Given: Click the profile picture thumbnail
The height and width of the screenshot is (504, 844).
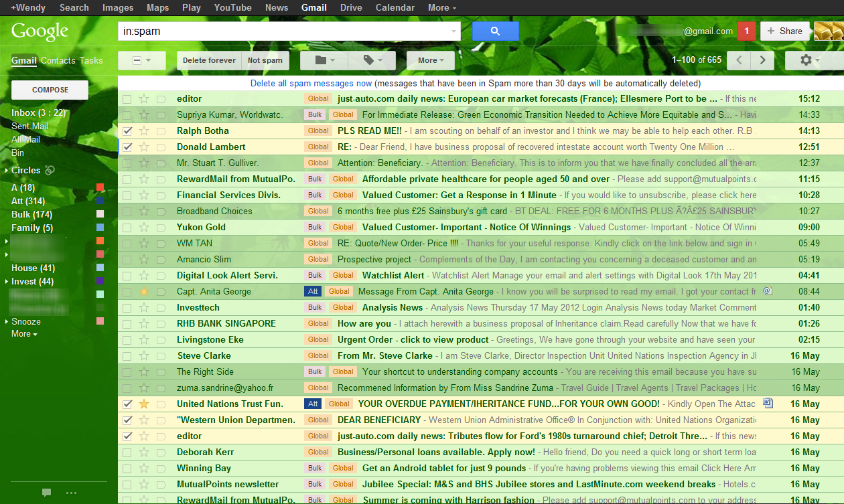Looking at the screenshot, I should tap(829, 31).
